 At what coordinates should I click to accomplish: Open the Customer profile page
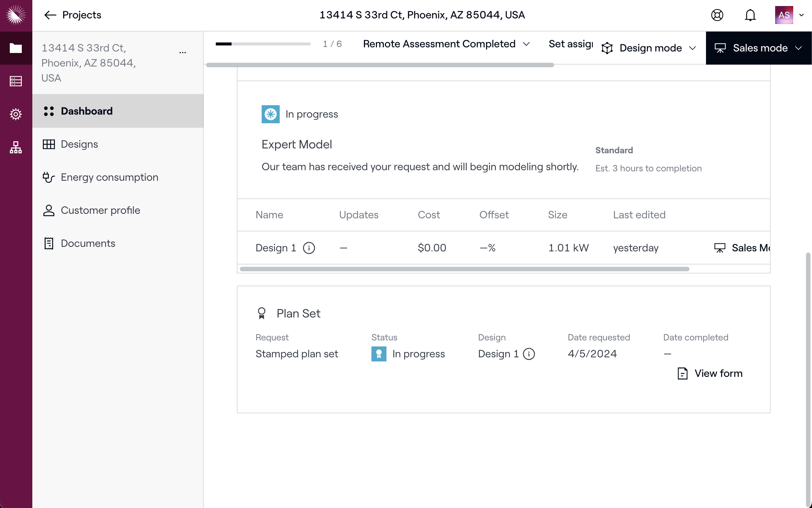100,210
